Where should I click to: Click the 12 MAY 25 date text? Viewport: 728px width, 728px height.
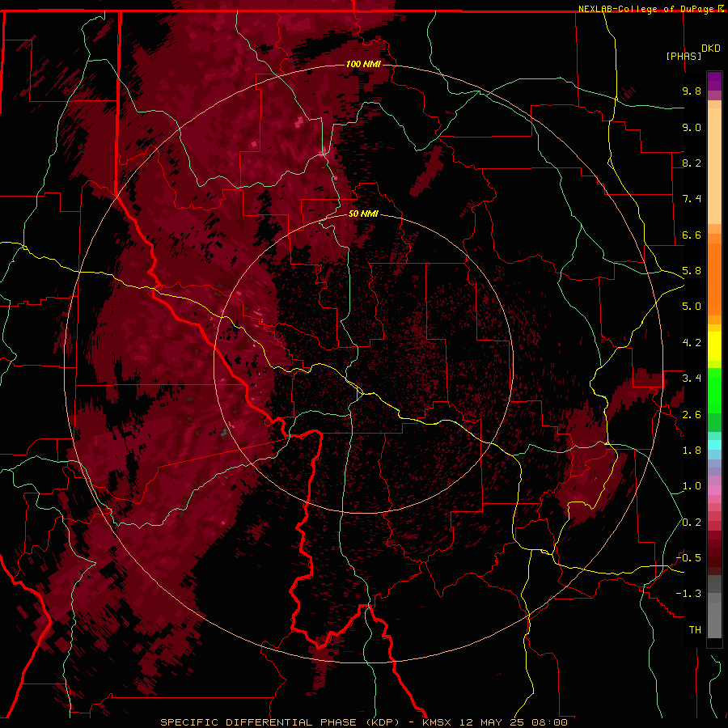(491, 722)
